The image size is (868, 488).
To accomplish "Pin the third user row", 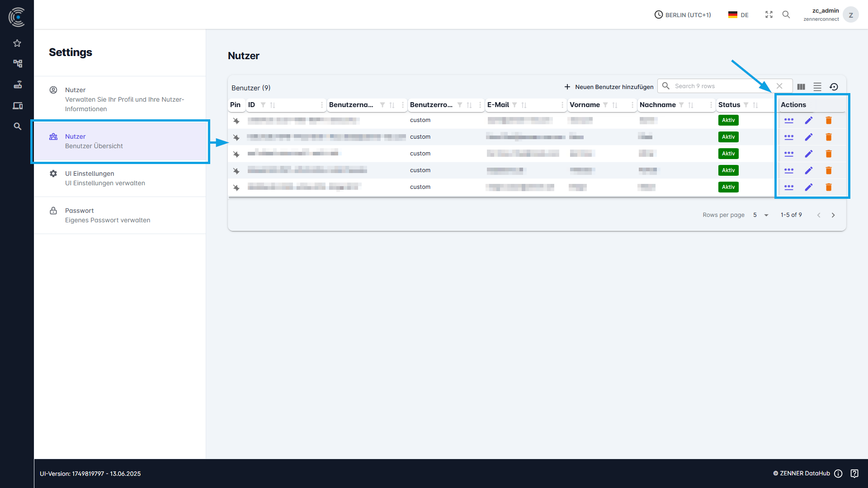I will [236, 154].
